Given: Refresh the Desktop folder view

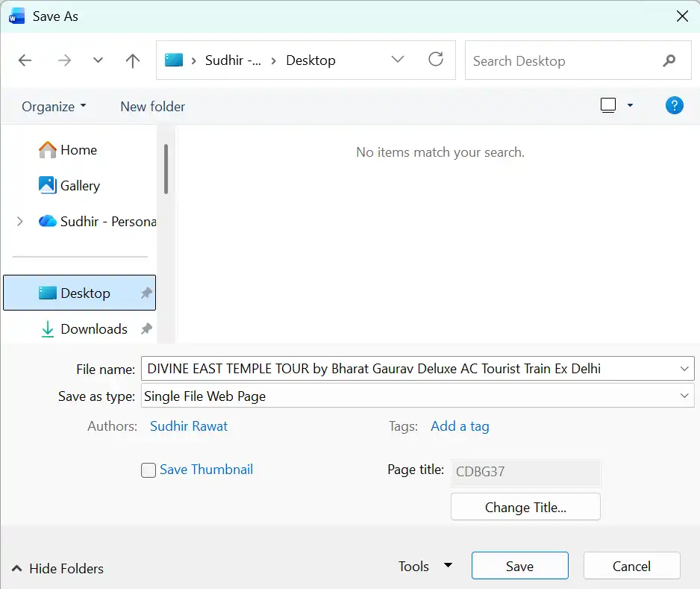Looking at the screenshot, I should 436,60.
